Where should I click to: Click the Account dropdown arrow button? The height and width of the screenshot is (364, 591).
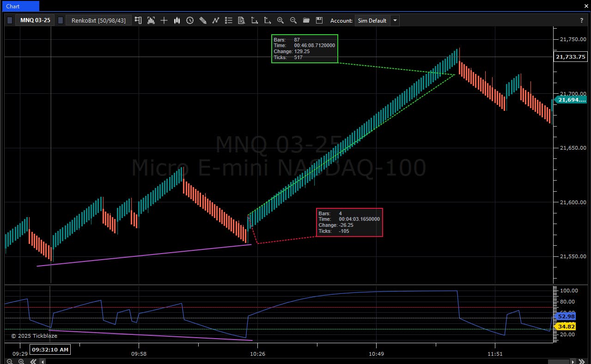395,20
